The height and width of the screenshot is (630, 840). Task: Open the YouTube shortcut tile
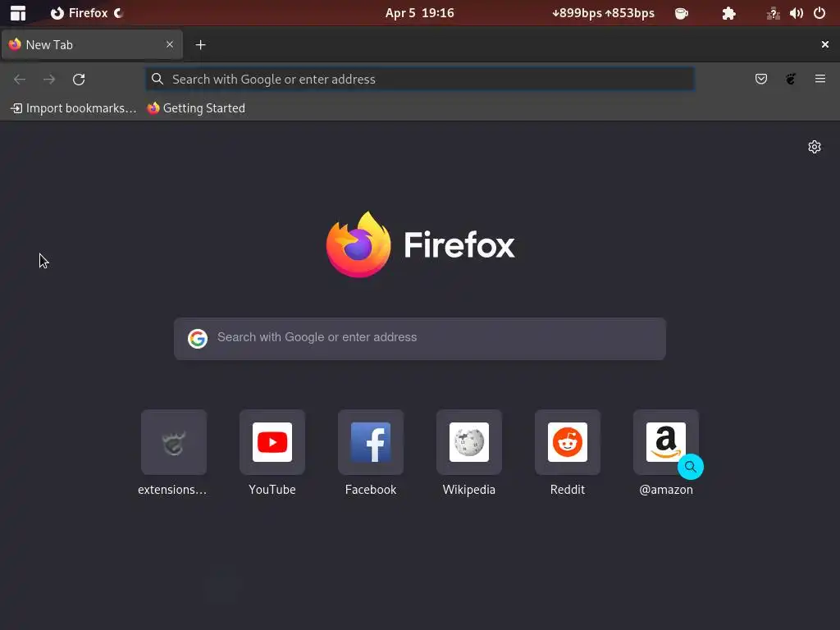272,442
